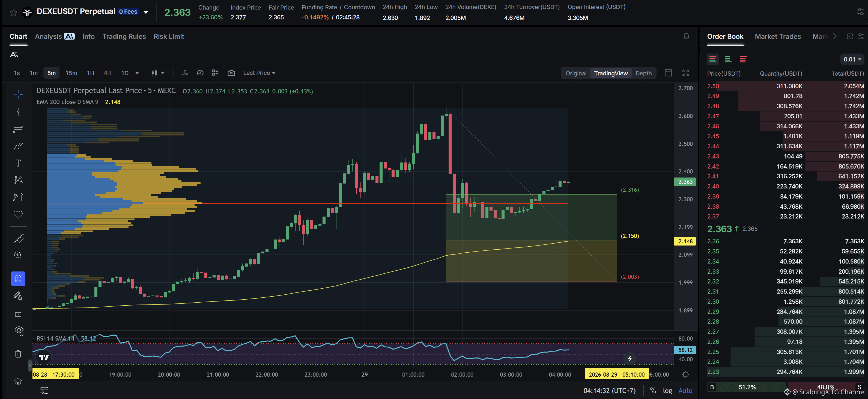Screen dimensions: 868x399
Task: Remove drawings with the trash icon
Action: pos(18,354)
